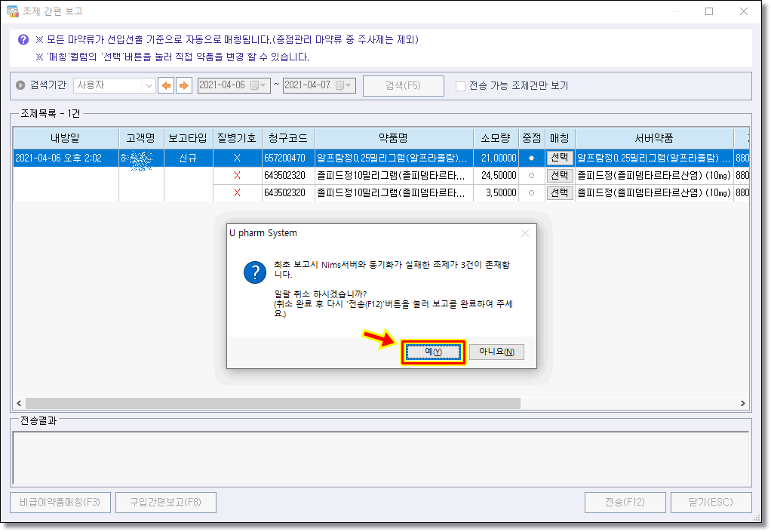Screen dimensions: 771x532
Task: Close the U pharm System dialog
Action: pyautogui.click(x=525, y=233)
